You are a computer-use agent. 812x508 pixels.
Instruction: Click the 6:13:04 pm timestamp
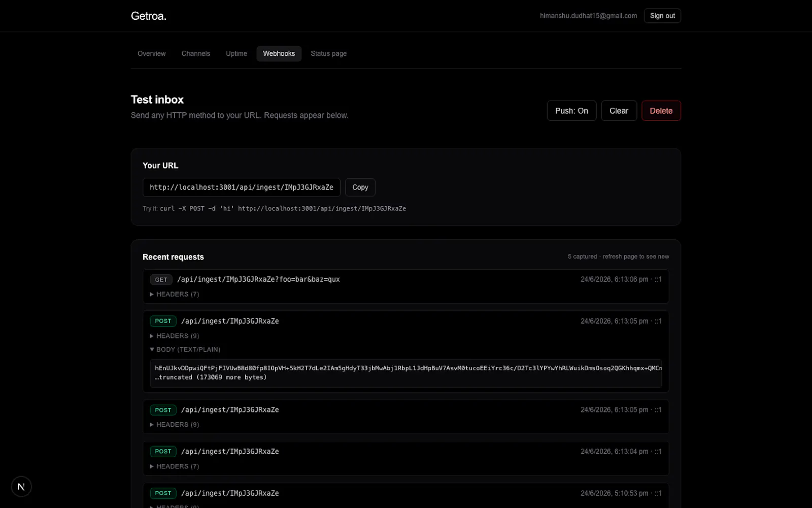(x=614, y=452)
